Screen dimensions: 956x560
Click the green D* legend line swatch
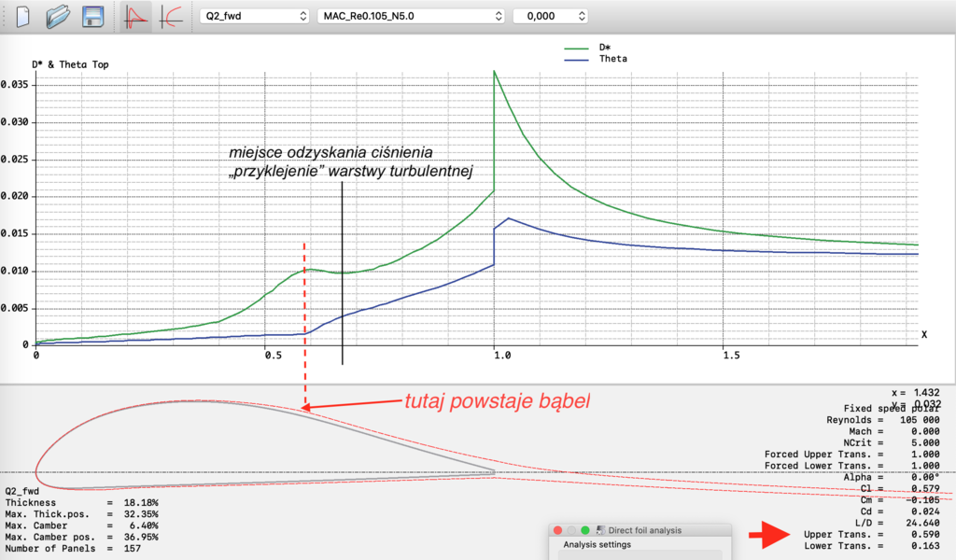(x=578, y=47)
